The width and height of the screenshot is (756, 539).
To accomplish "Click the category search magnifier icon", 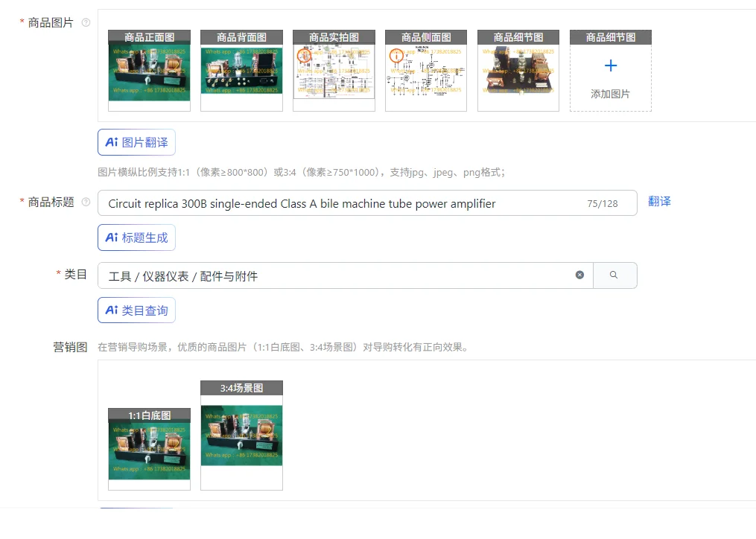I will pyautogui.click(x=614, y=275).
